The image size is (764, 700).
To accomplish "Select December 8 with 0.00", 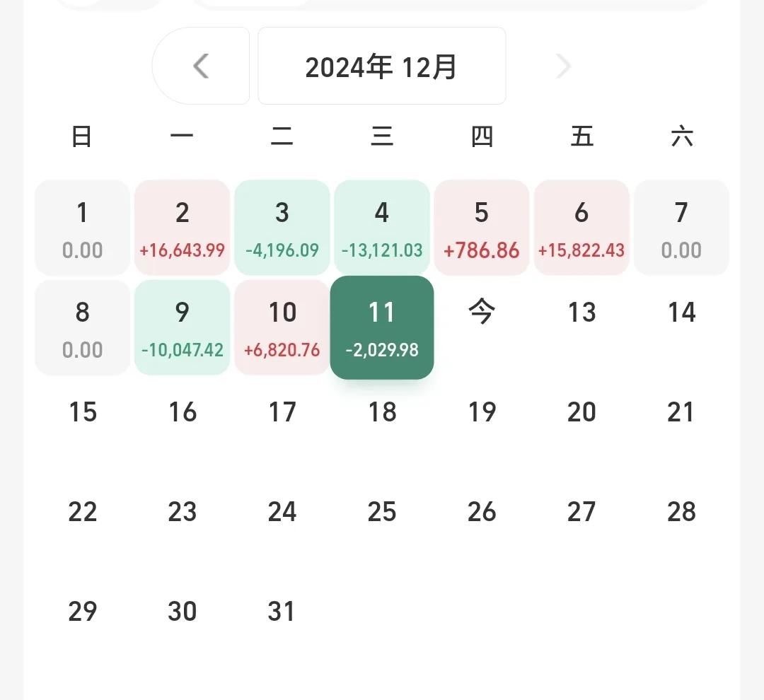I will (x=82, y=327).
